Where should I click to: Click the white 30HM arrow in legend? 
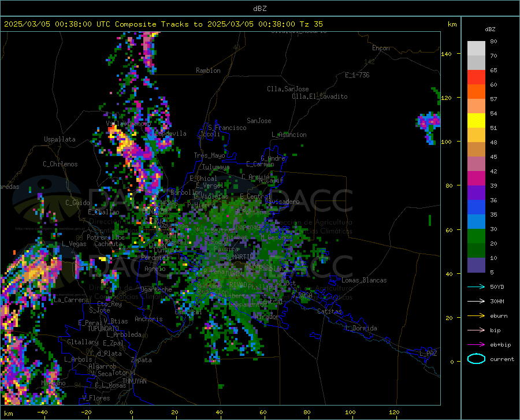[476, 302]
